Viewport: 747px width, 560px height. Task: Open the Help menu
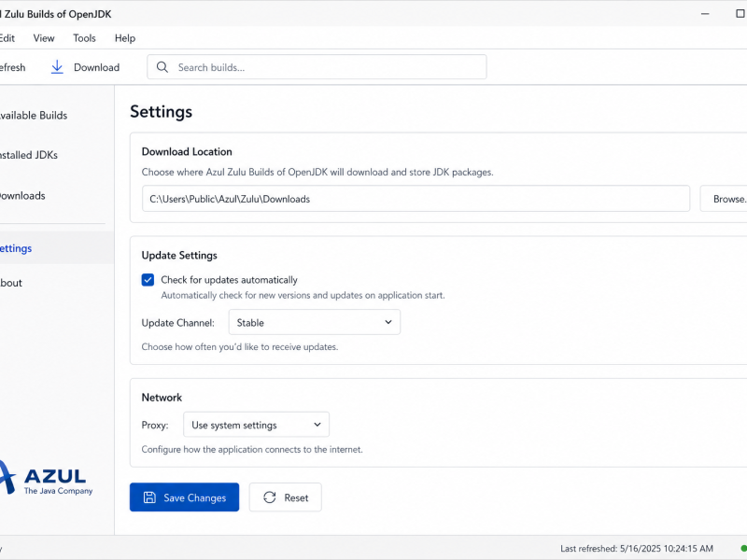pos(125,38)
